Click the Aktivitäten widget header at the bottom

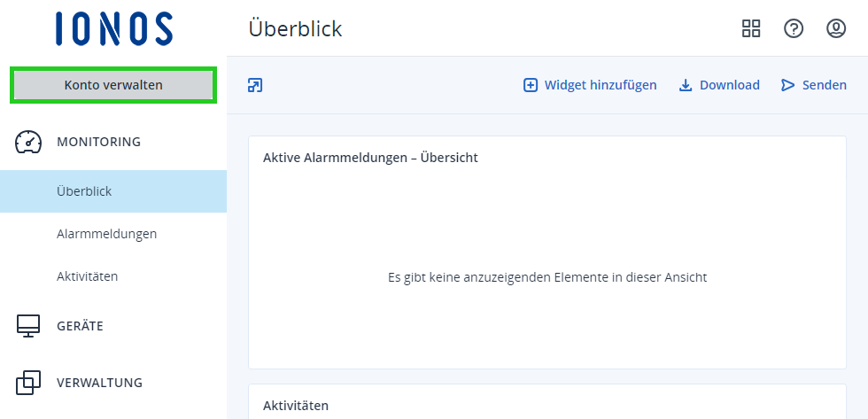pos(296,406)
